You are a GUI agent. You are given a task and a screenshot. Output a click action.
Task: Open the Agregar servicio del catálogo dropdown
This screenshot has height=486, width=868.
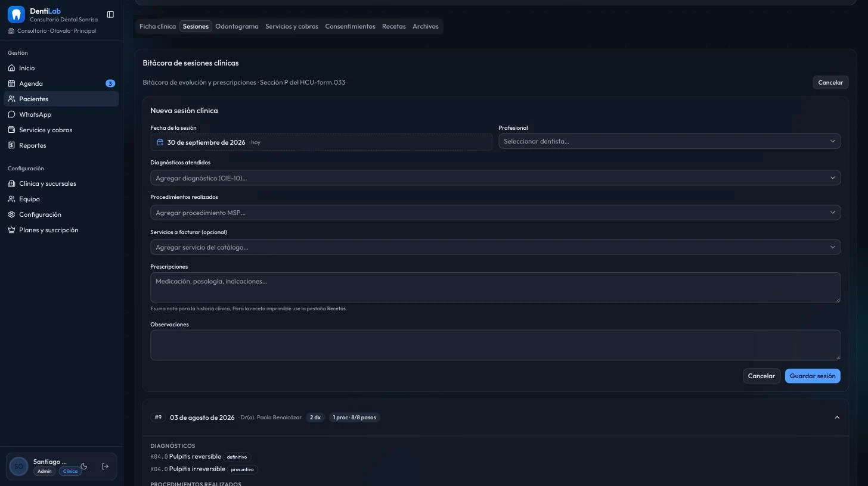[x=495, y=247]
